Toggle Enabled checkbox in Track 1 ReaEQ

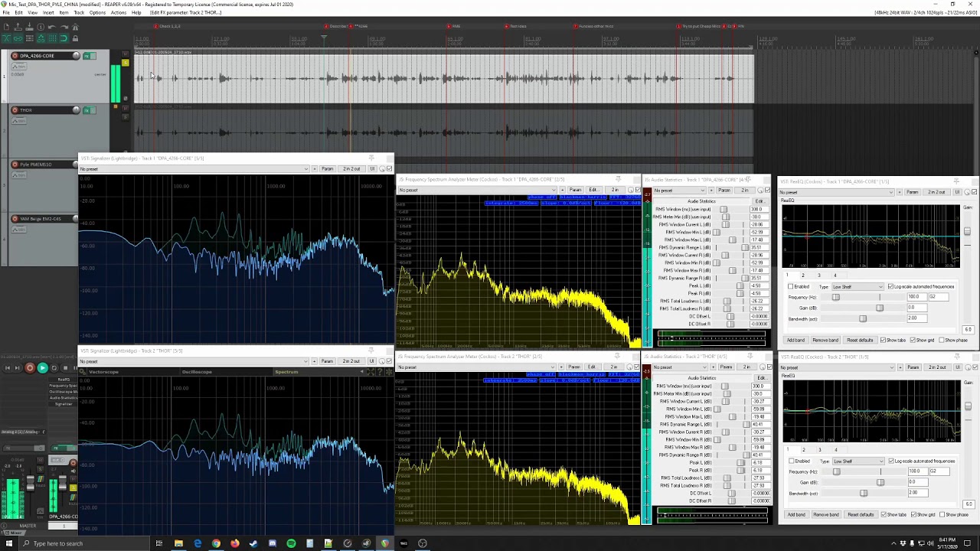(791, 286)
